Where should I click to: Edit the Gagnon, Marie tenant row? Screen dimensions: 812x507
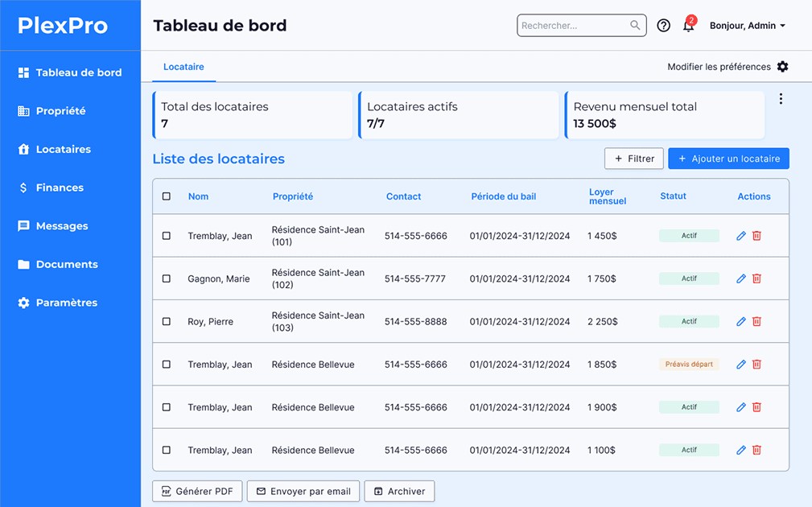pyautogui.click(x=741, y=278)
